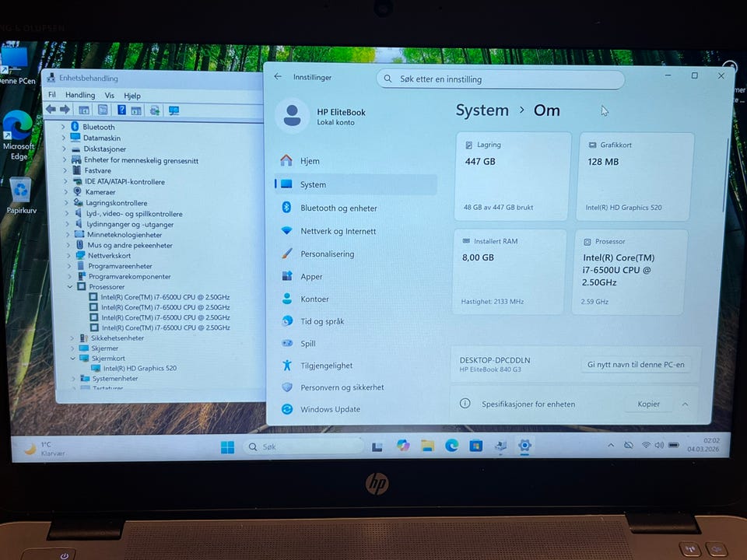The width and height of the screenshot is (747, 560).
Task: Click the Back arrow in Device Manager toolbar
Action: (x=51, y=110)
